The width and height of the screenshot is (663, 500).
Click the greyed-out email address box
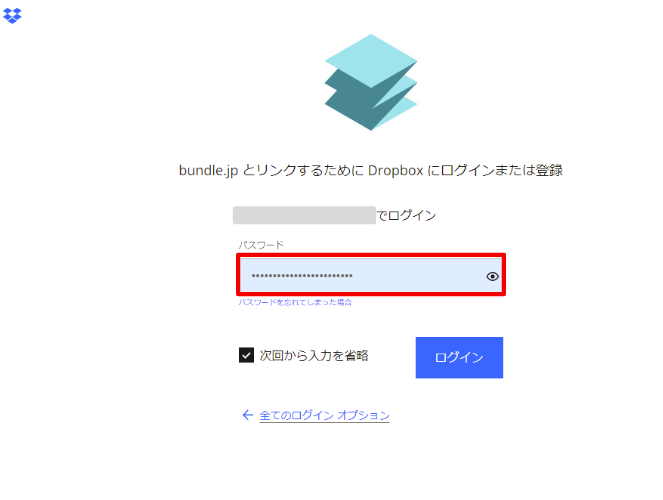coord(304,215)
